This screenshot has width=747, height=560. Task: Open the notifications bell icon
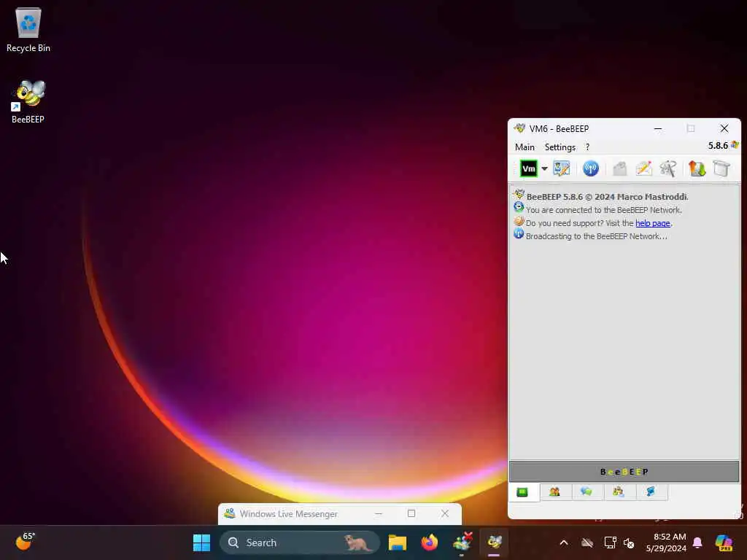point(697,542)
